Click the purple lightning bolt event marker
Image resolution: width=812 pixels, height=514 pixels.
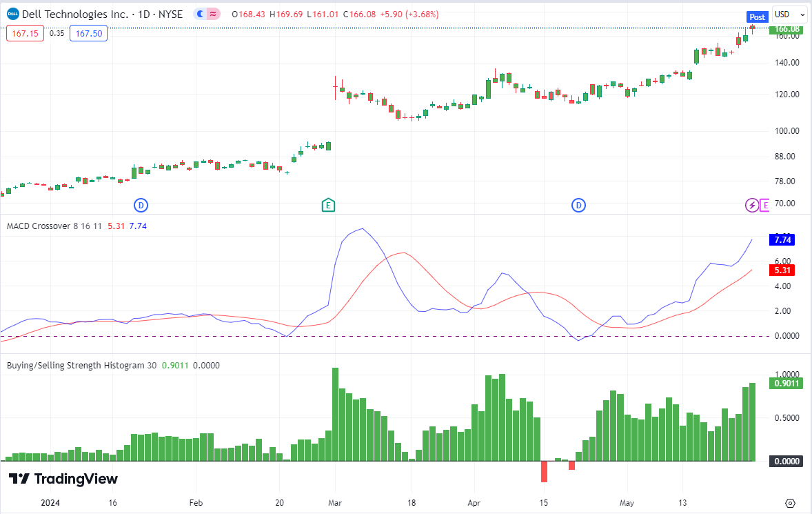(752, 205)
